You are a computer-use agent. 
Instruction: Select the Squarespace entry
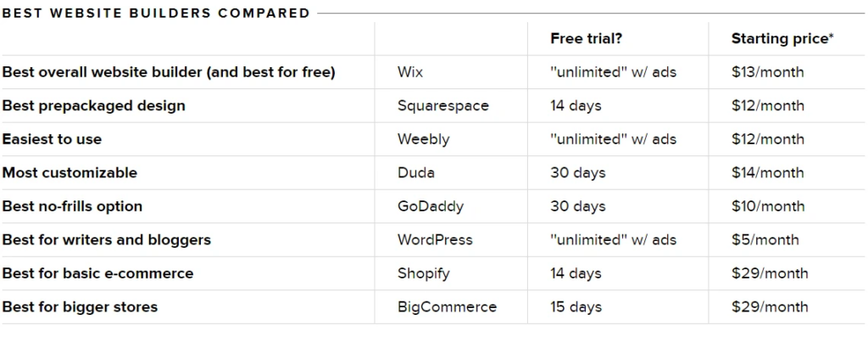click(442, 106)
